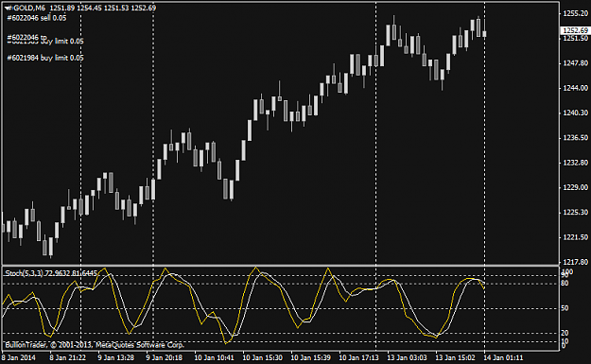The height and width of the screenshot is (364, 591).
Task: Click the Stochastic level 20 label
Action: point(565,333)
